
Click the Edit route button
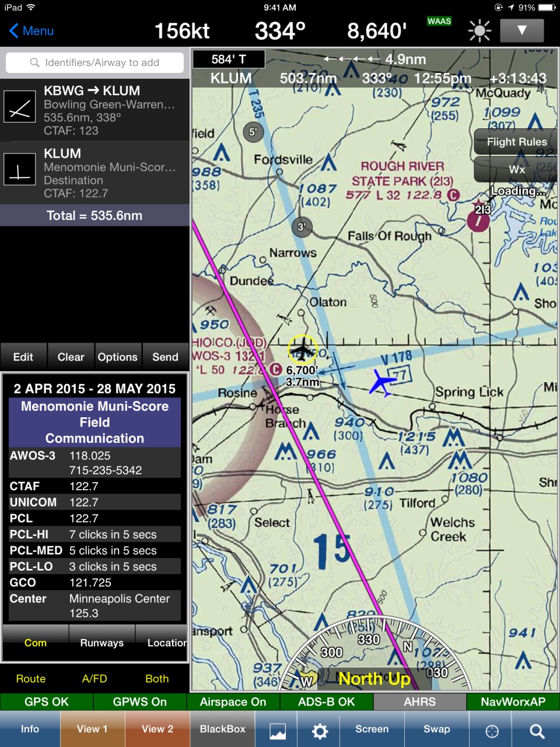tap(23, 357)
